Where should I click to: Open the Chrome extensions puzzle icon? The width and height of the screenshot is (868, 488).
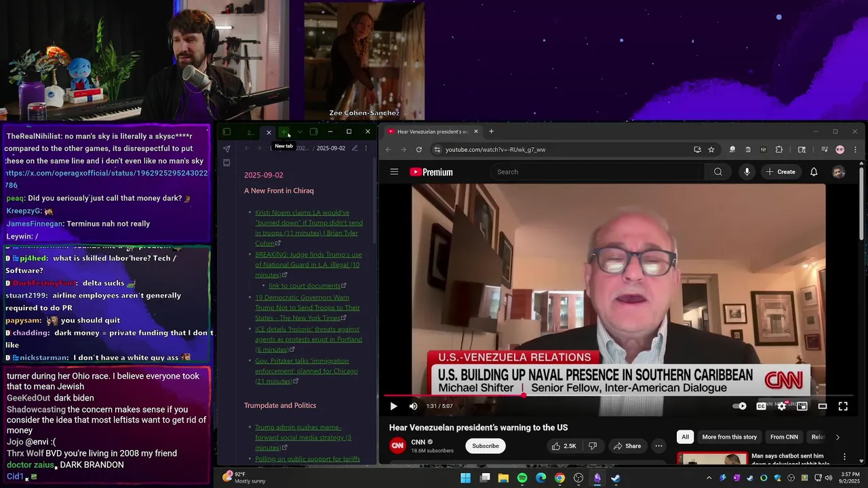778,149
